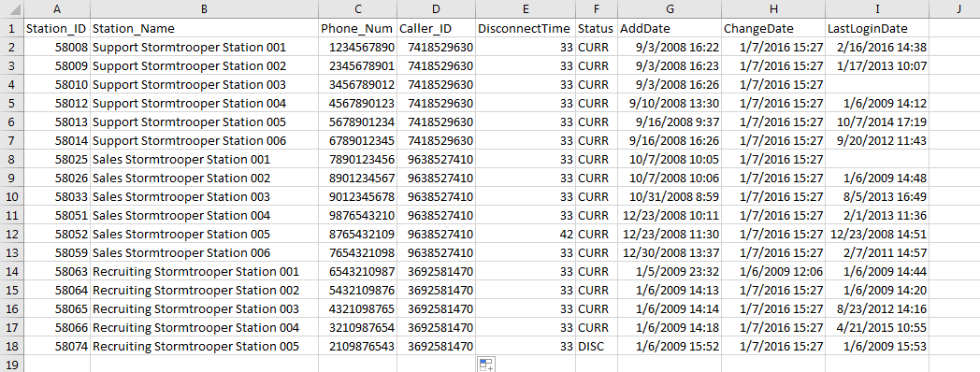Select Recruiting Stormtrooper Station 005 cell

(x=204, y=347)
